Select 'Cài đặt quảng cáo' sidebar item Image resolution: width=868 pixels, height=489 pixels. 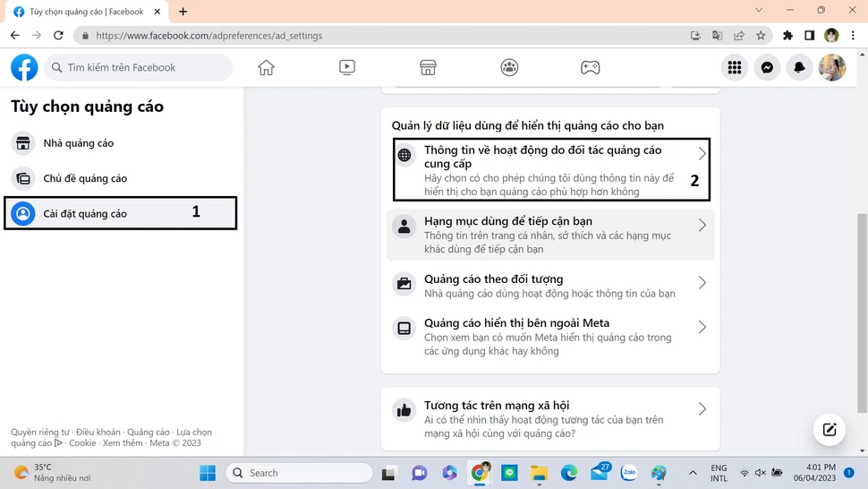tap(85, 214)
